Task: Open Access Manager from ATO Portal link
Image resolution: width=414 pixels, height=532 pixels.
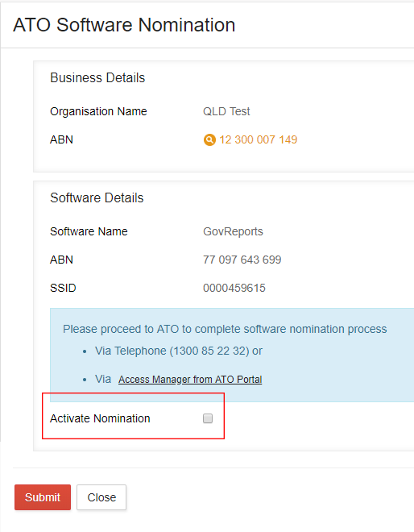Action: [x=190, y=380]
